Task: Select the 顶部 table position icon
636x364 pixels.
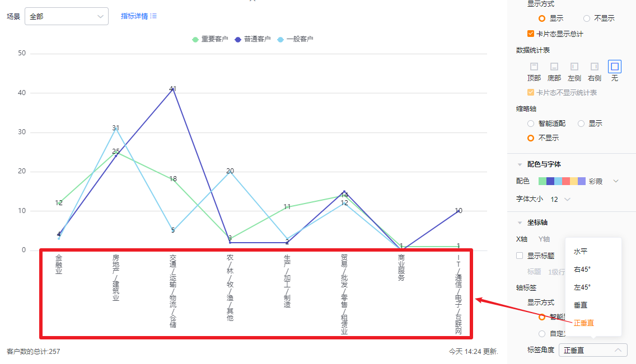Action: 534,67
